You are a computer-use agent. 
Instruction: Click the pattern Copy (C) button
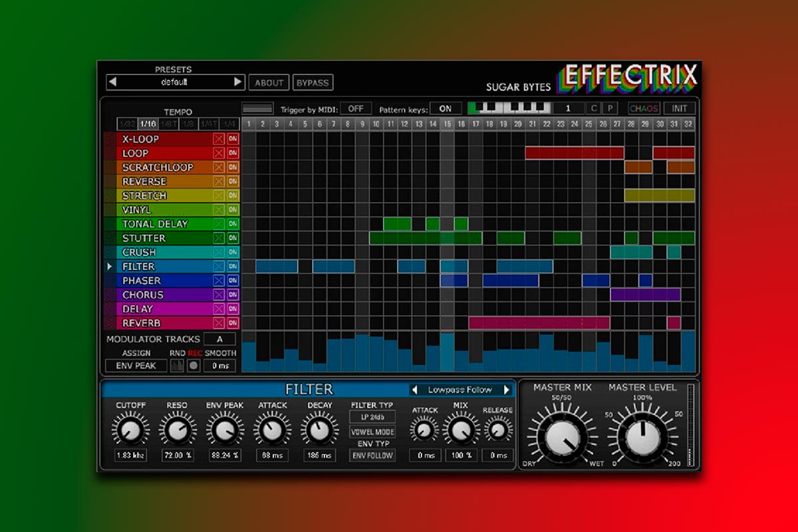(593, 108)
